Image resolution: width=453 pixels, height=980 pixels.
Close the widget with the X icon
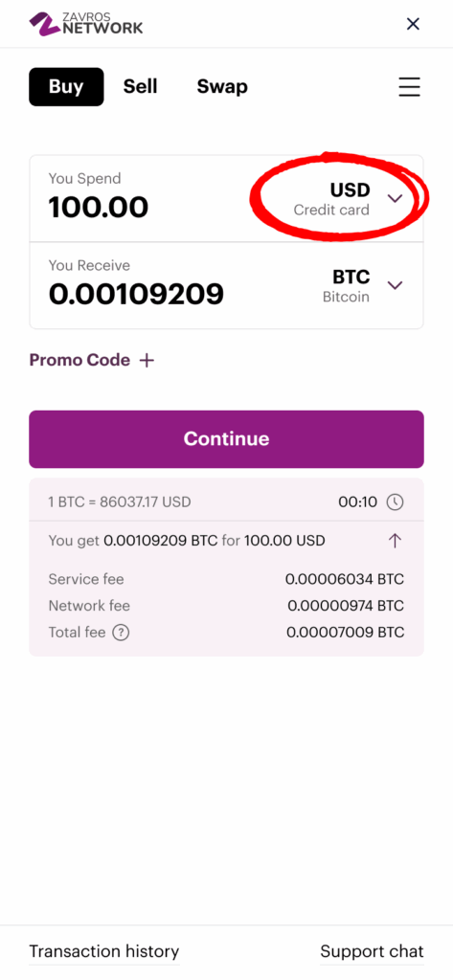413,24
